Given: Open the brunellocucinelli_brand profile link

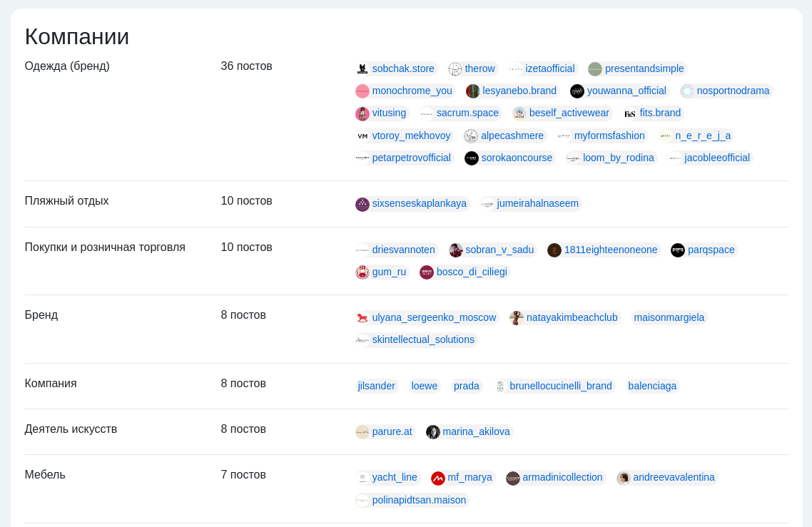Looking at the screenshot, I should (x=561, y=386).
